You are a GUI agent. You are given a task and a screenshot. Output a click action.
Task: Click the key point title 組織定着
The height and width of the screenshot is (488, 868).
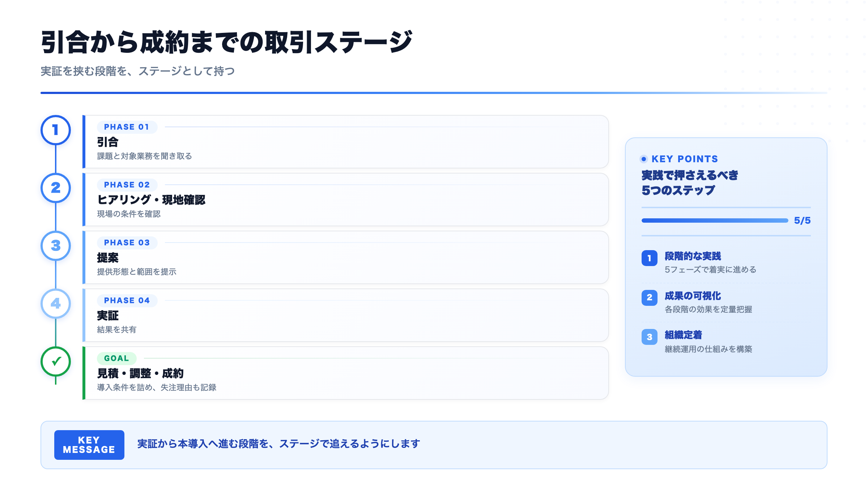(x=683, y=335)
